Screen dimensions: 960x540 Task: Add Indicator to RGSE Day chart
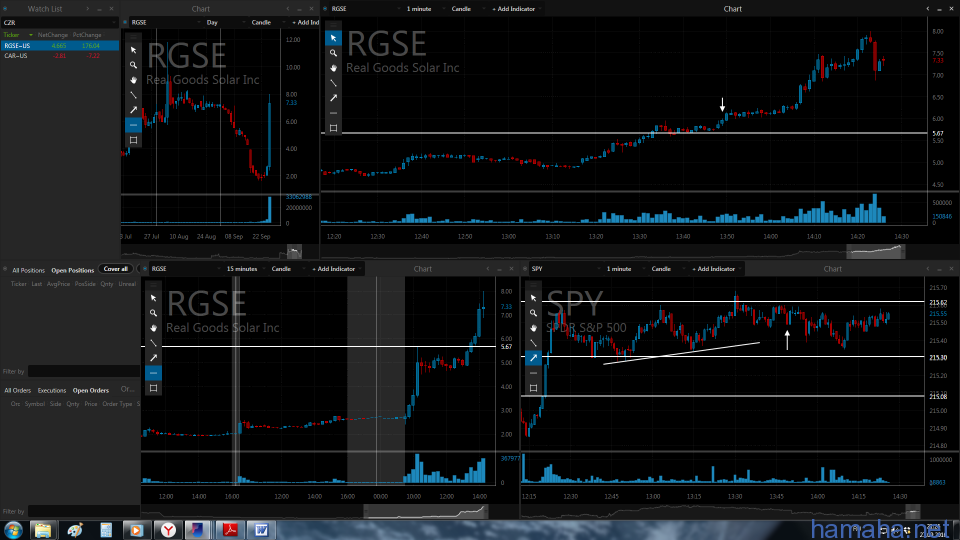305,23
